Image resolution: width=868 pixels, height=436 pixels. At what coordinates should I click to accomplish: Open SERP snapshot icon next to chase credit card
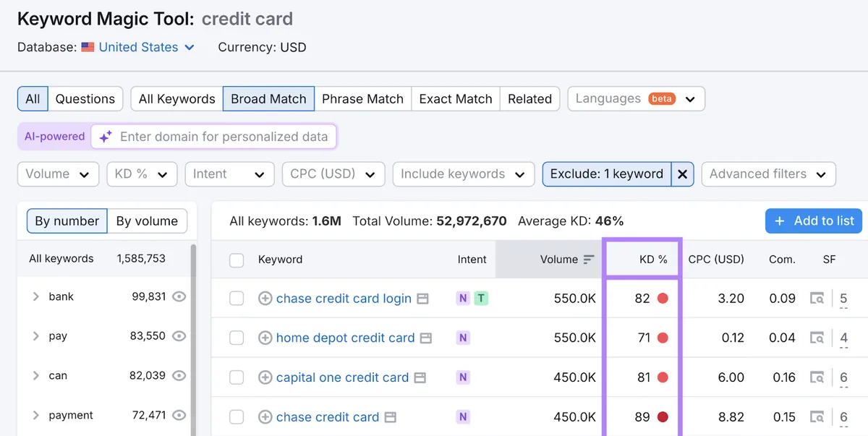coord(391,417)
